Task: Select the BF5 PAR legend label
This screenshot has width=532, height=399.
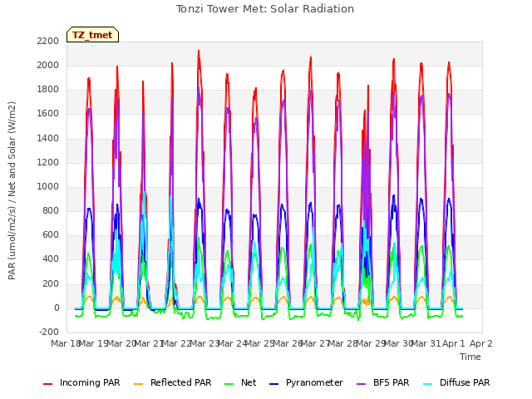Action: pos(392,382)
